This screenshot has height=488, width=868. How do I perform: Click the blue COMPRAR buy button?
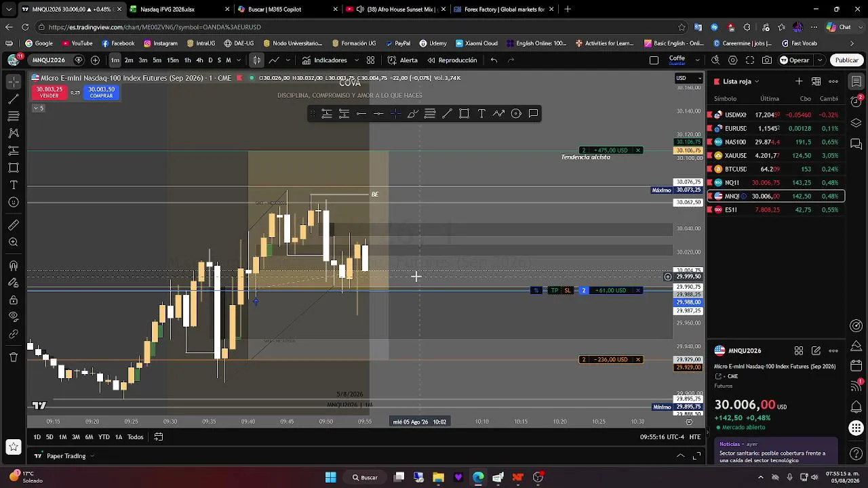click(x=102, y=92)
